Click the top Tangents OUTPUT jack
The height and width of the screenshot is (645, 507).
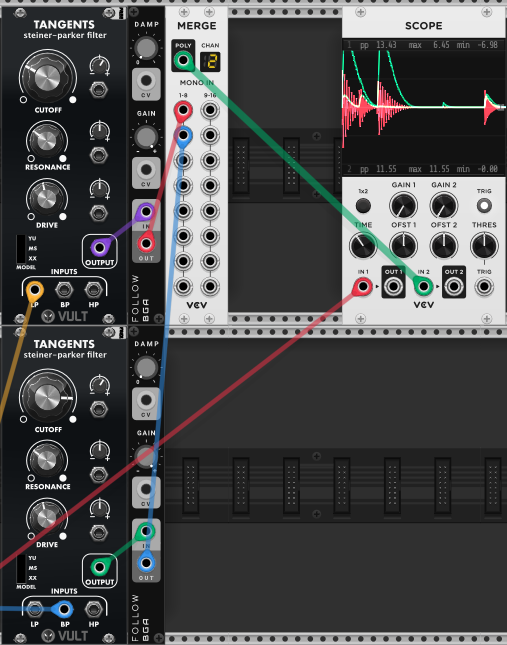99,248
